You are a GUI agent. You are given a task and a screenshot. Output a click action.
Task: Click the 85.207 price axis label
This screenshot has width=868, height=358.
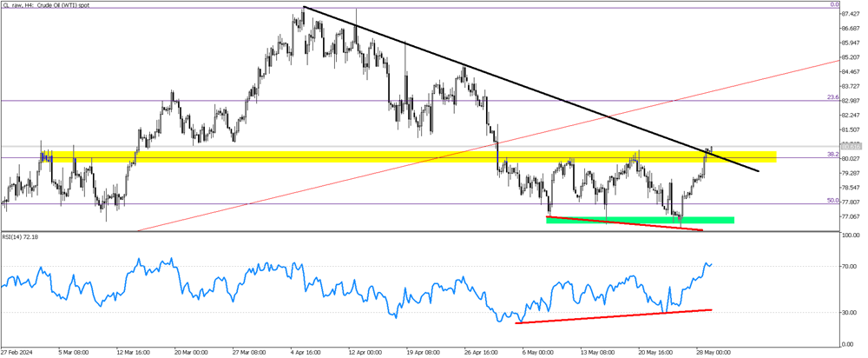[851, 57]
